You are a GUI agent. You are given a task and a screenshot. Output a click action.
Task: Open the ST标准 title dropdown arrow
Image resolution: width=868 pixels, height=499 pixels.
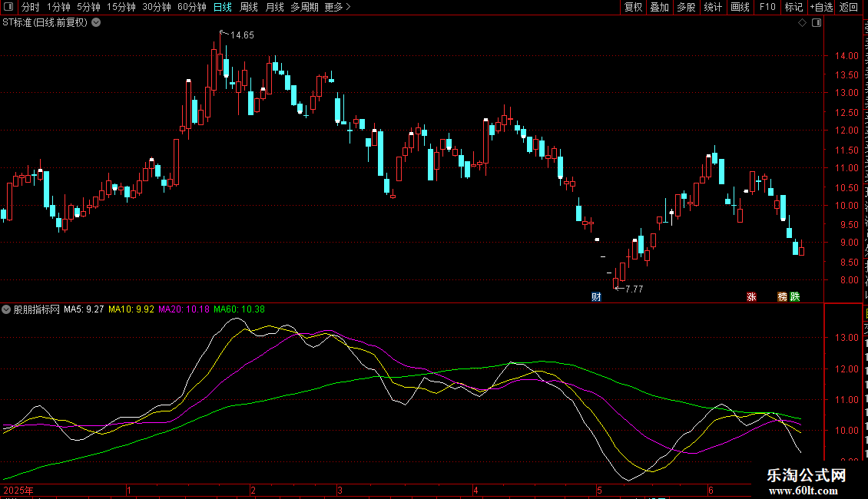coord(96,23)
